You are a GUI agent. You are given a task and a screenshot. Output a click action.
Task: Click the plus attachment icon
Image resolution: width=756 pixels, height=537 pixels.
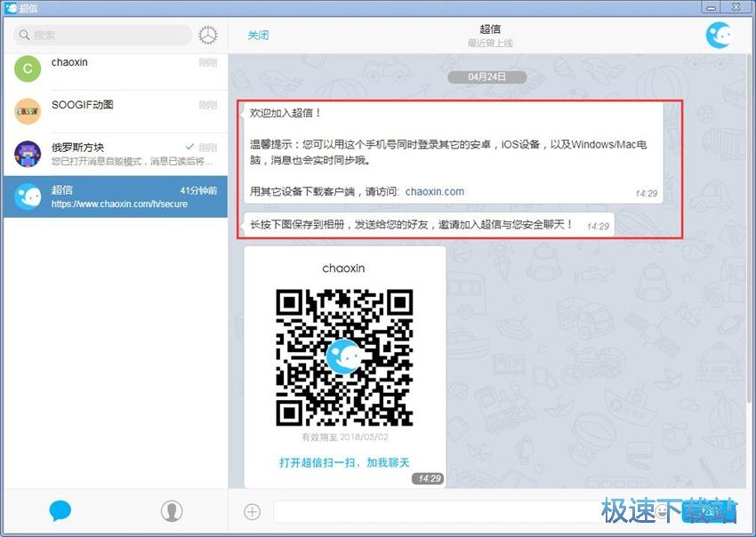253,512
